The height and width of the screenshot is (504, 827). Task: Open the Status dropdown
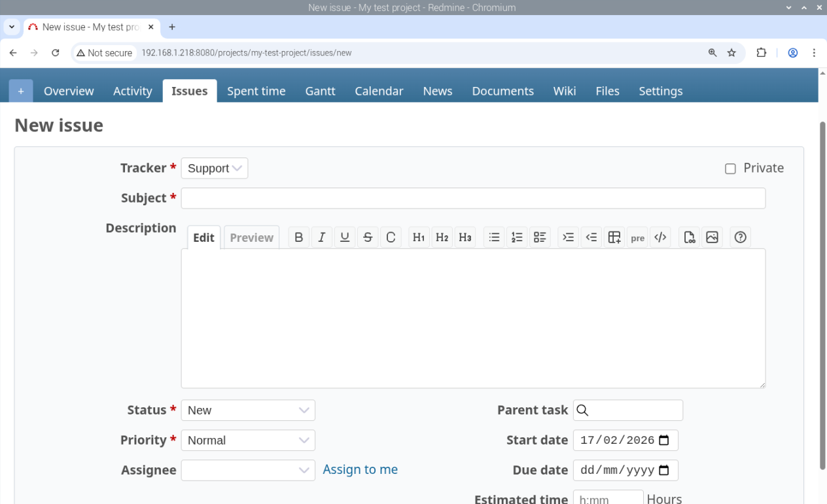coord(247,410)
